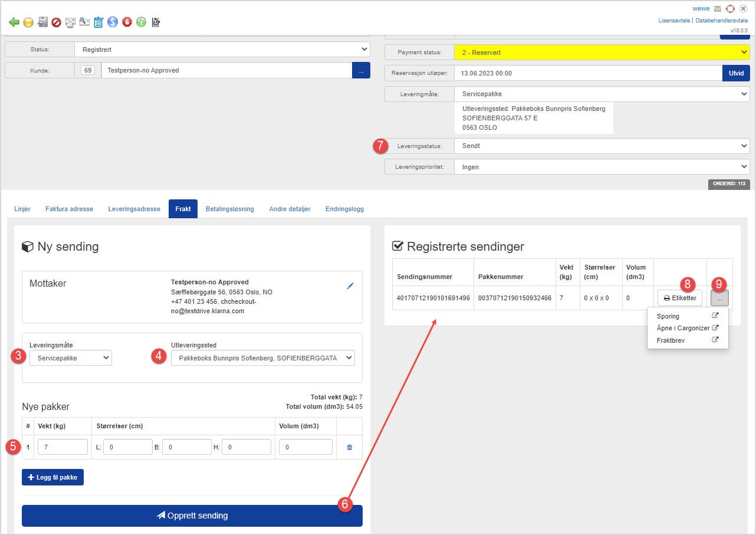Click the green play icon in toolbar
The image size is (756, 535).
(x=141, y=22)
